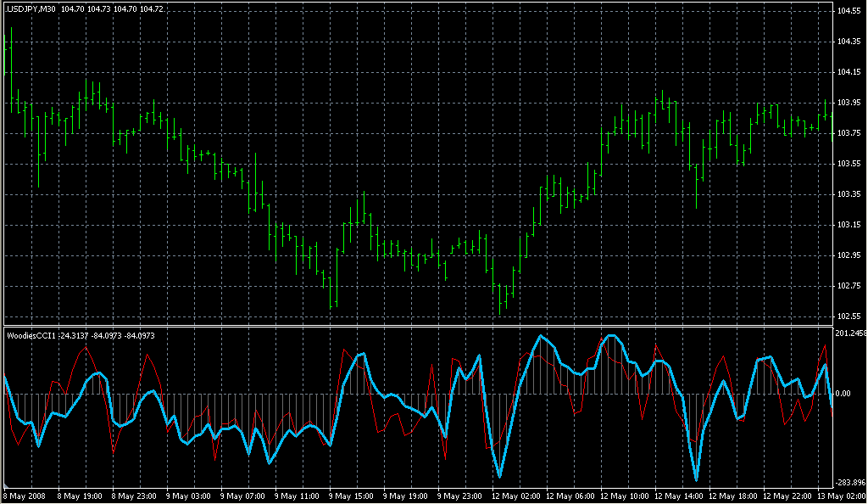Click the deepest blue CCI trough
The height and width of the screenshot is (504, 868).
(x=696, y=480)
